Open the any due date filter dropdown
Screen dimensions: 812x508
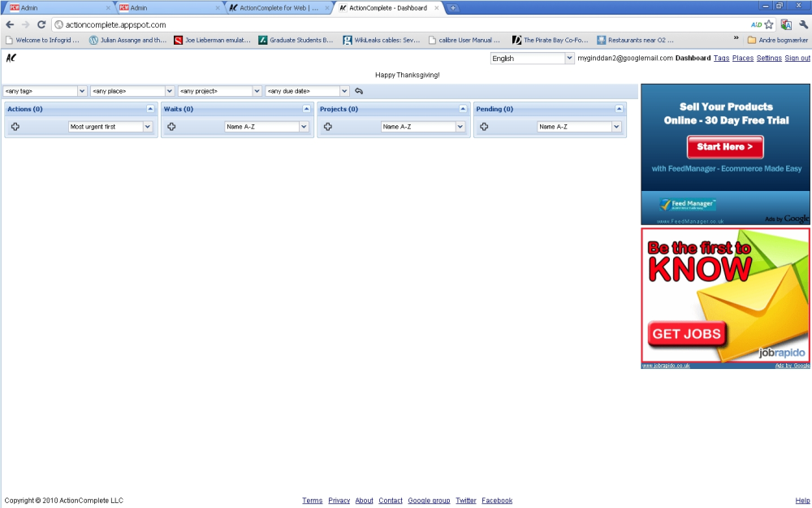click(x=307, y=91)
